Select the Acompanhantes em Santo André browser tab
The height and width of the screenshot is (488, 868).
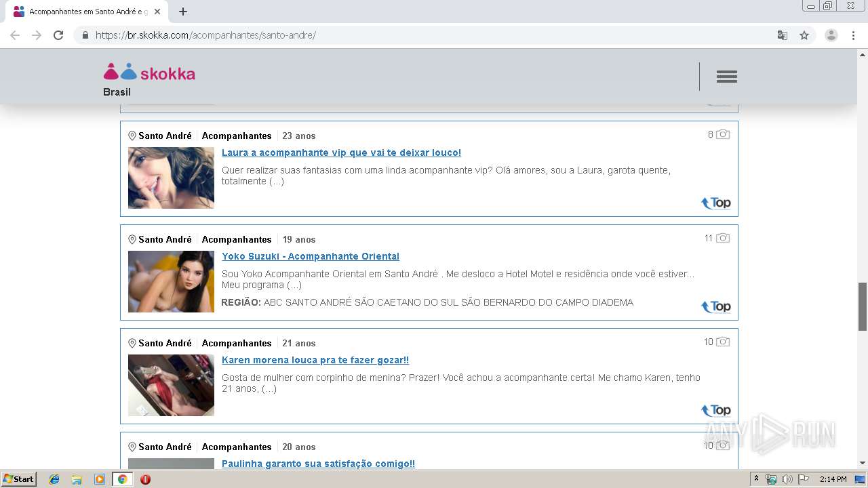pos(88,12)
